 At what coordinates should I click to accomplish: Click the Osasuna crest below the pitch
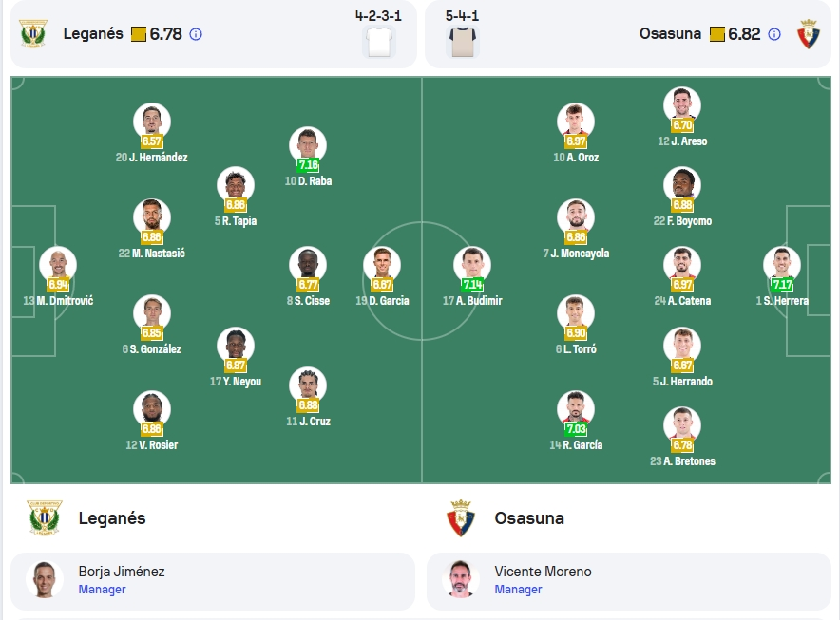pyautogui.click(x=461, y=517)
